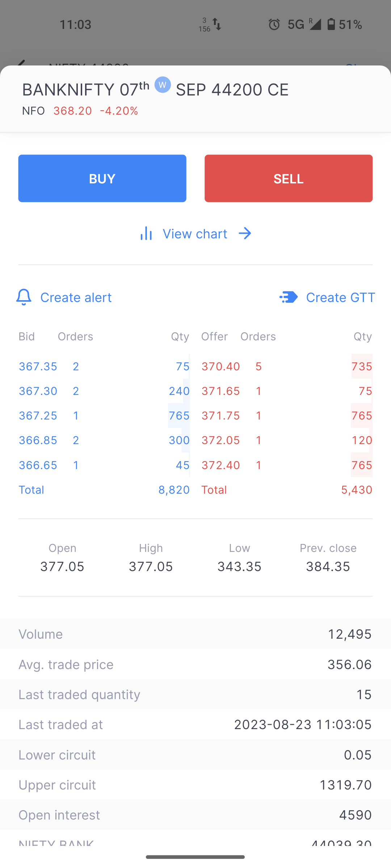Tap the data transfer arrows icon
Screen dimensions: 391x868
(x=216, y=25)
